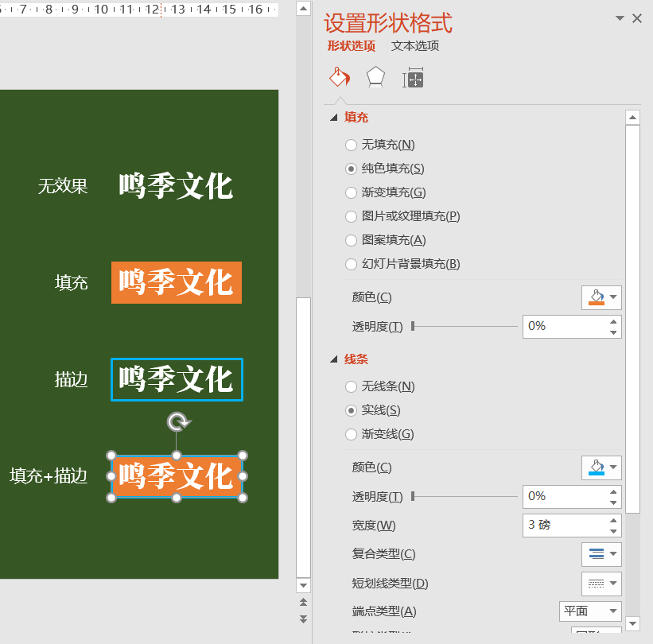Click the line width 3 磅 field
This screenshot has height=644, width=653.
tap(566, 525)
